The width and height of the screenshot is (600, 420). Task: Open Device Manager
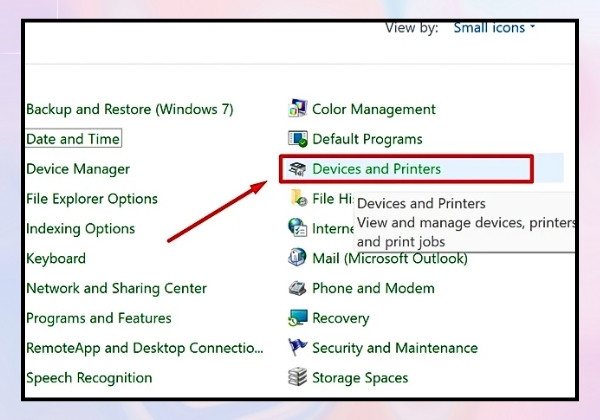pos(78,169)
